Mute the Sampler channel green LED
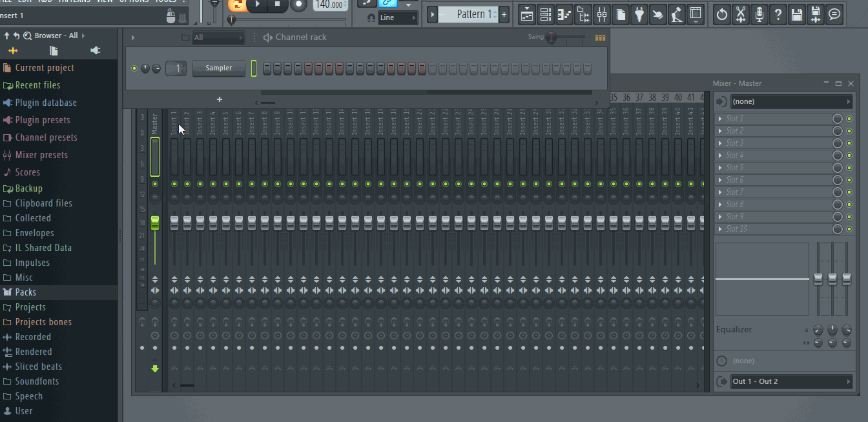The height and width of the screenshot is (422, 868). (134, 68)
